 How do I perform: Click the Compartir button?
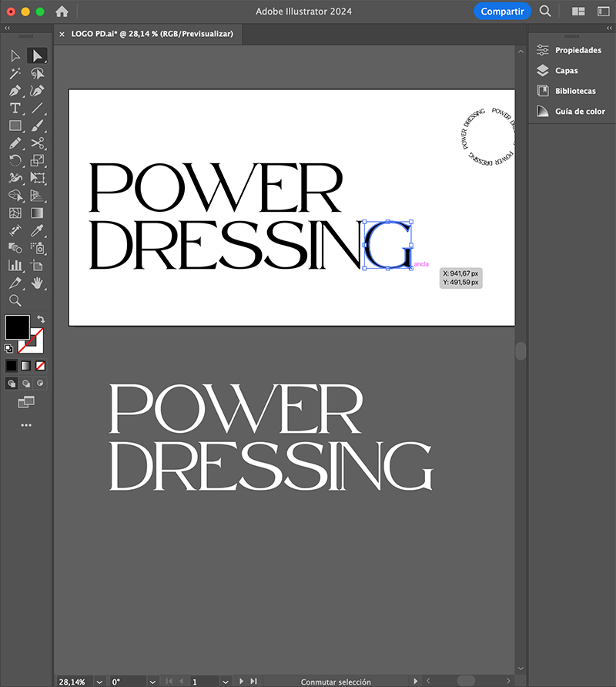502,12
